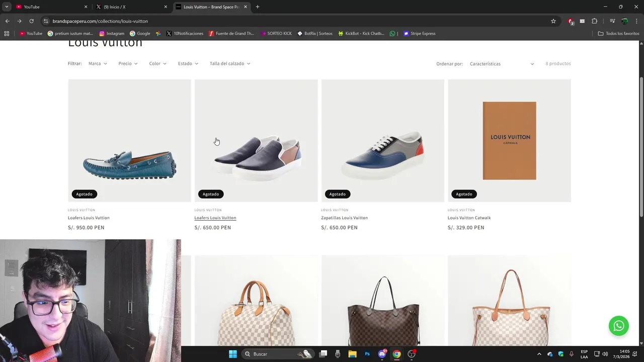
Task: Click the microphone tray icon
Action: [x=572, y=354]
